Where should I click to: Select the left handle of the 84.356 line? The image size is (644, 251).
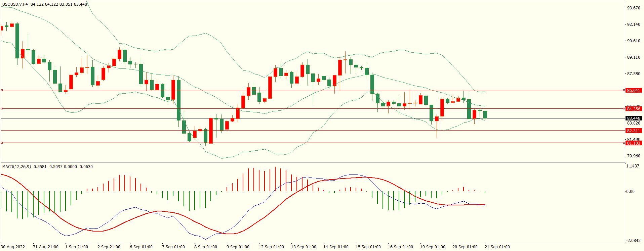(2, 108)
